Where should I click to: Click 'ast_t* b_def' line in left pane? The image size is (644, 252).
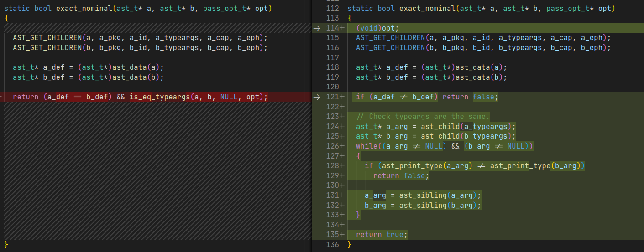click(88, 77)
